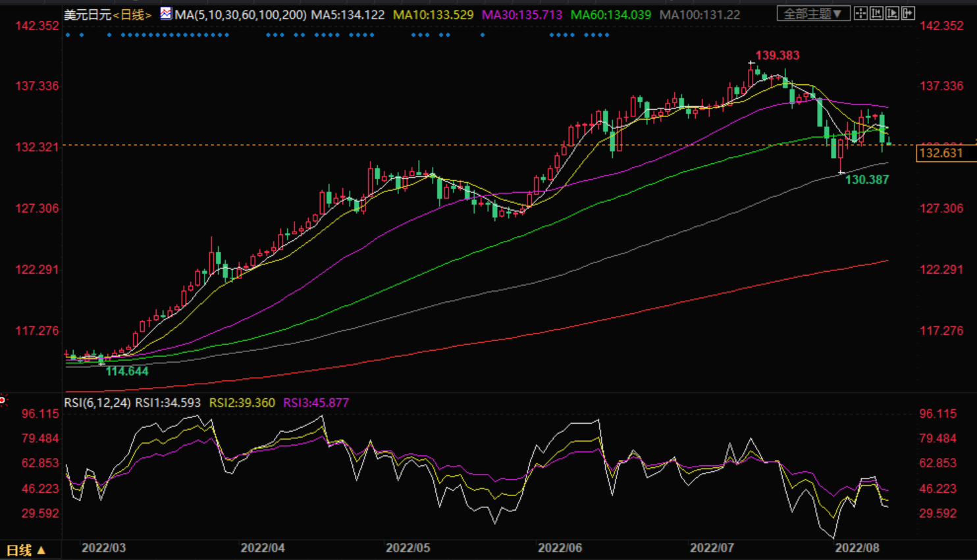Click the 2022/07 date axis label
The image size is (977, 560).
pyautogui.click(x=712, y=548)
